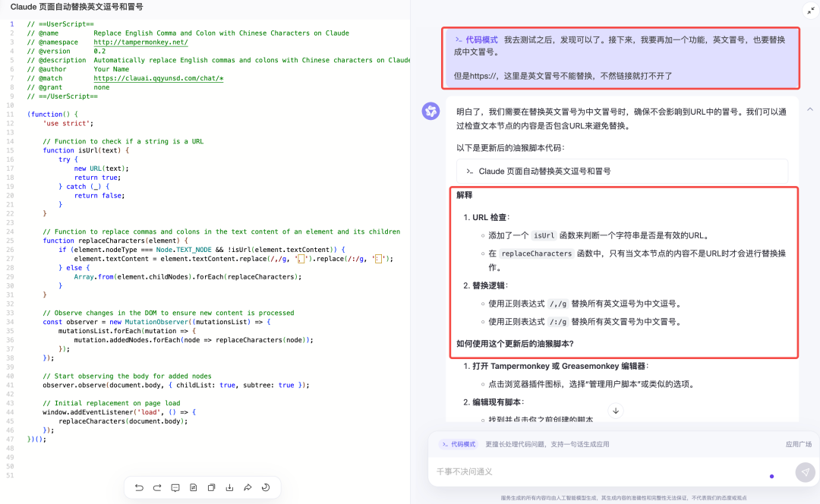Click the @version 0.2 metadata line

click(x=66, y=52)
